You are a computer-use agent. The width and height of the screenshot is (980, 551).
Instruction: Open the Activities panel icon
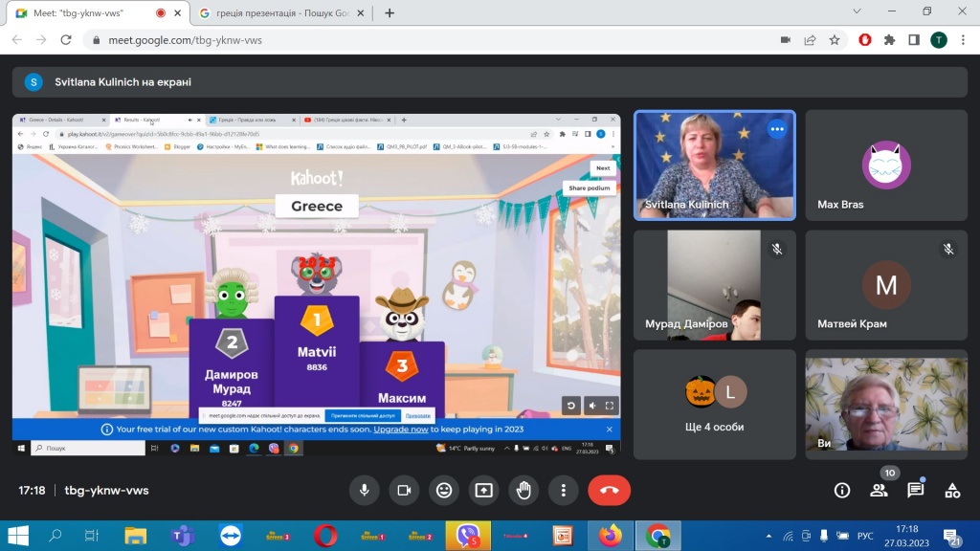[952, 490]
